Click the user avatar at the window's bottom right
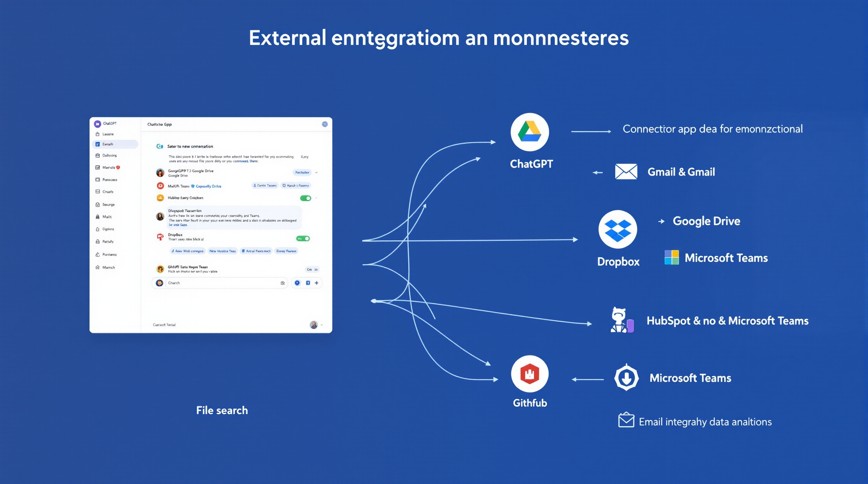Viewport: 868px width, 484px height. [x=314, y=325]
